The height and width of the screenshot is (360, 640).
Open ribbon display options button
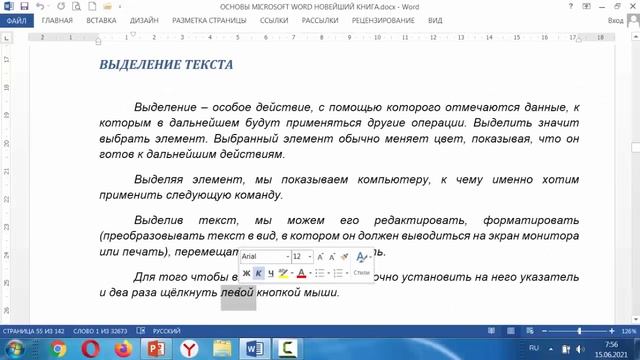click(x=587, y=6)
